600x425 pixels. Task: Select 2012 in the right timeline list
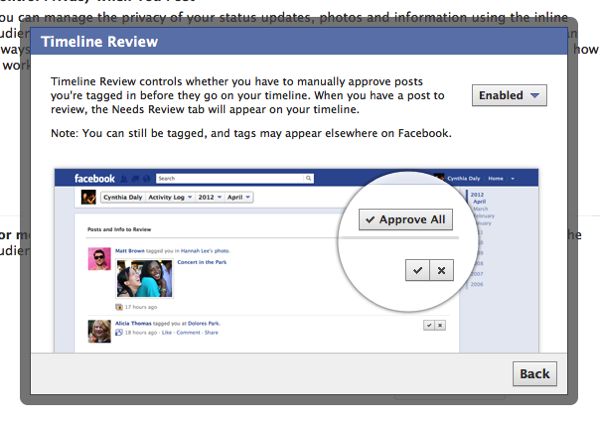pos(477,195)
